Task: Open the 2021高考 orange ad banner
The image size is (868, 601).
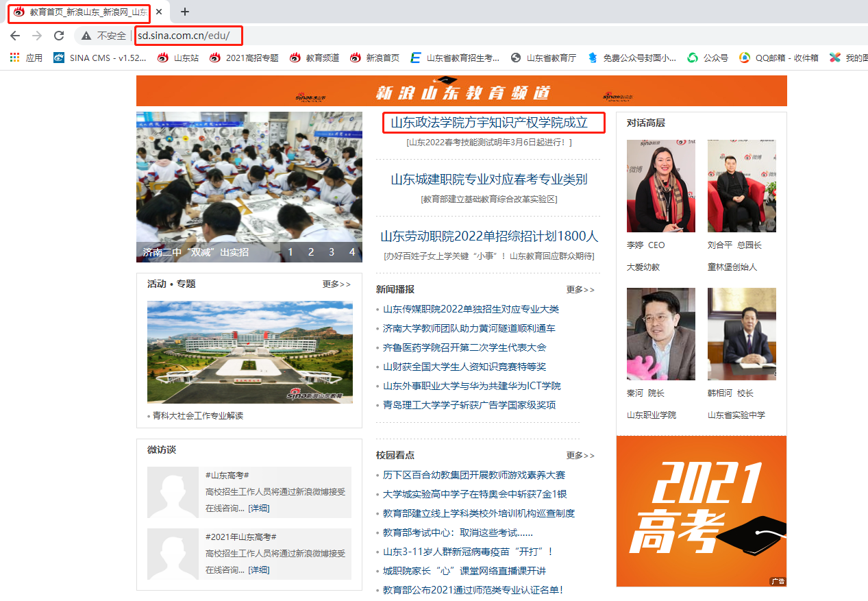Action: [x=701, y=511]
